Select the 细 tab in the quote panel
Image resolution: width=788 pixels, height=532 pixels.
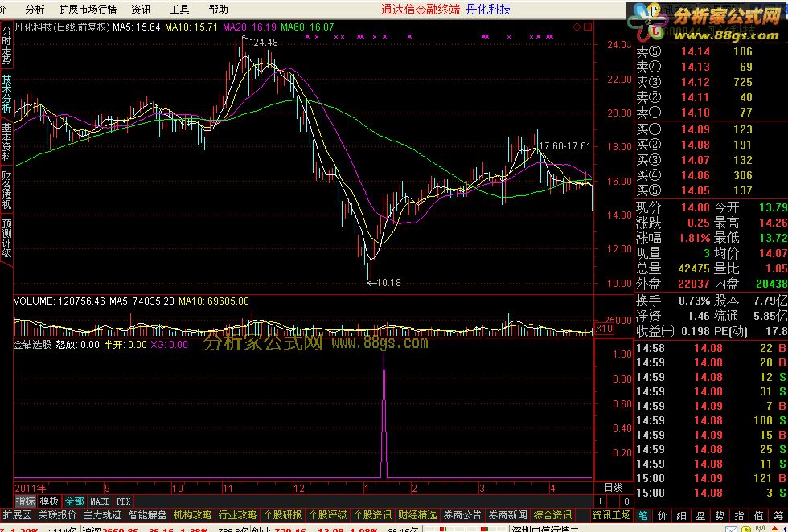pyautogui.click(x=682, y=515)
